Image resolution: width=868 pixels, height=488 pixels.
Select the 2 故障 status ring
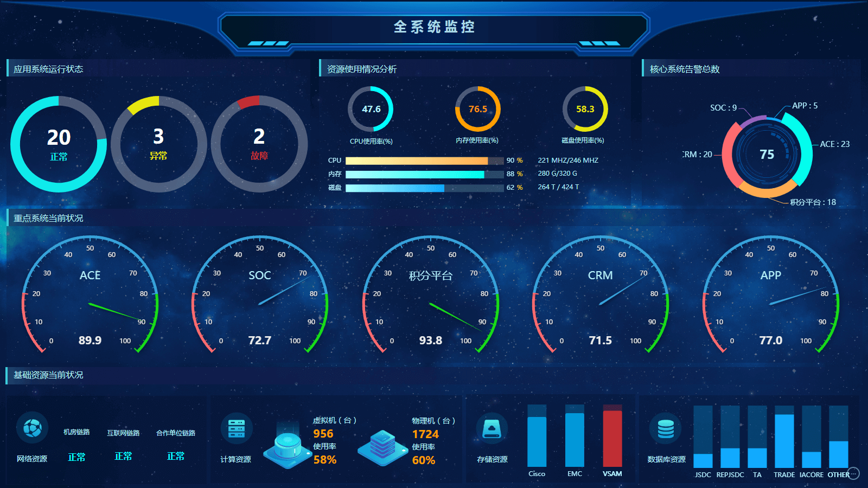tap(259, 144)
